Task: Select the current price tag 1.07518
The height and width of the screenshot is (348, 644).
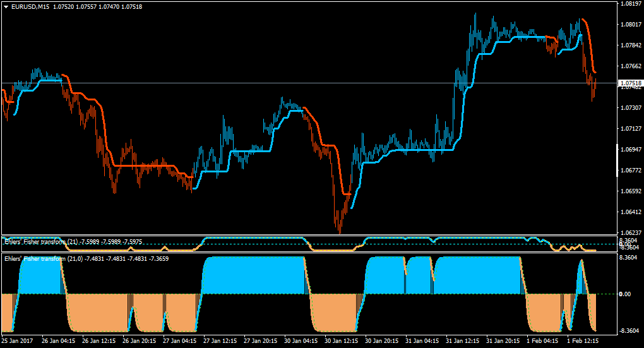Action: [631, 83]
